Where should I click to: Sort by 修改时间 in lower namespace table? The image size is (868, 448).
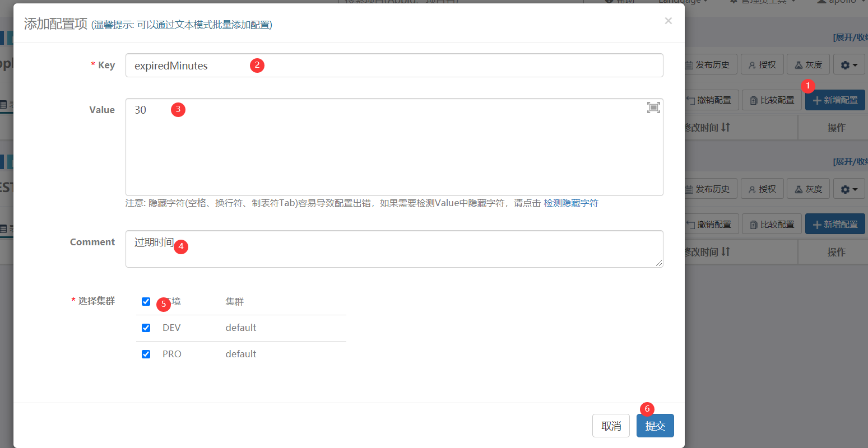707,252
